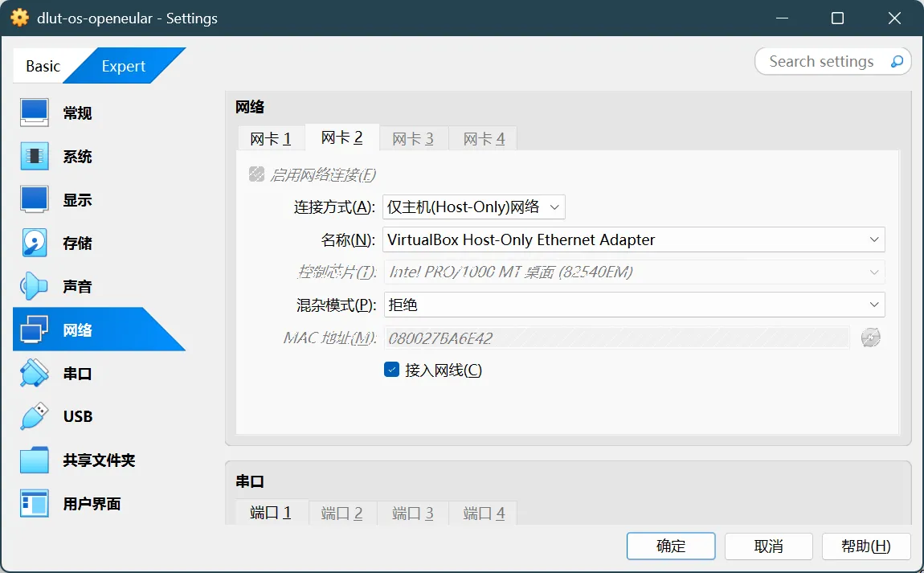Switch to the Basic mode tab
Image resolution: width=924 pixels, height=573 pixels.
pyautogui.click(x=43, y=66)
